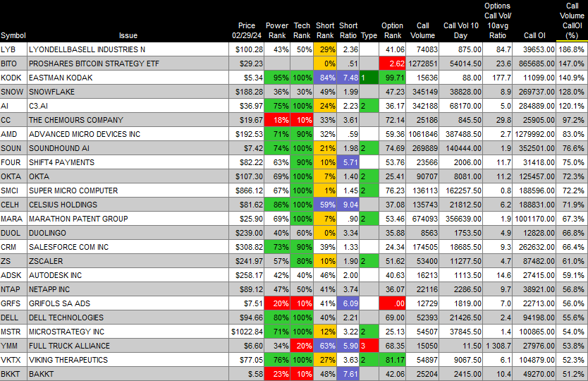Click the $866.12 price for SMCI
The width and height of the screenshot is (588, 381).
point(246,190)
